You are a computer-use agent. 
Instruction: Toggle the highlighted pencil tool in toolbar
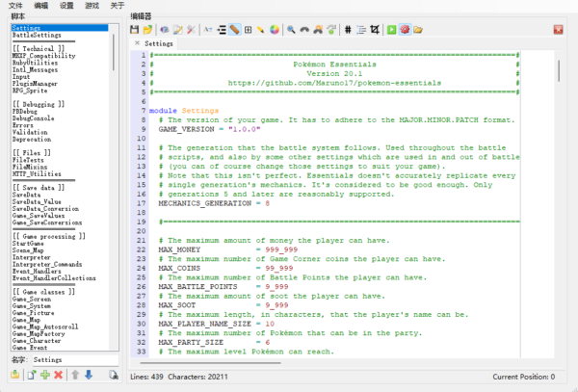[234, 30]
